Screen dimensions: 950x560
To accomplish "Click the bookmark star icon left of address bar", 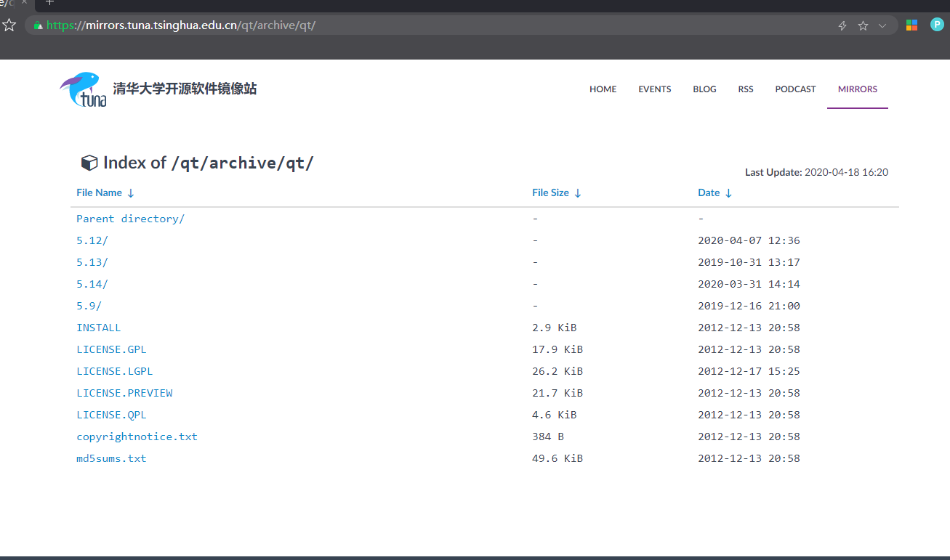I will pos(9,25).
